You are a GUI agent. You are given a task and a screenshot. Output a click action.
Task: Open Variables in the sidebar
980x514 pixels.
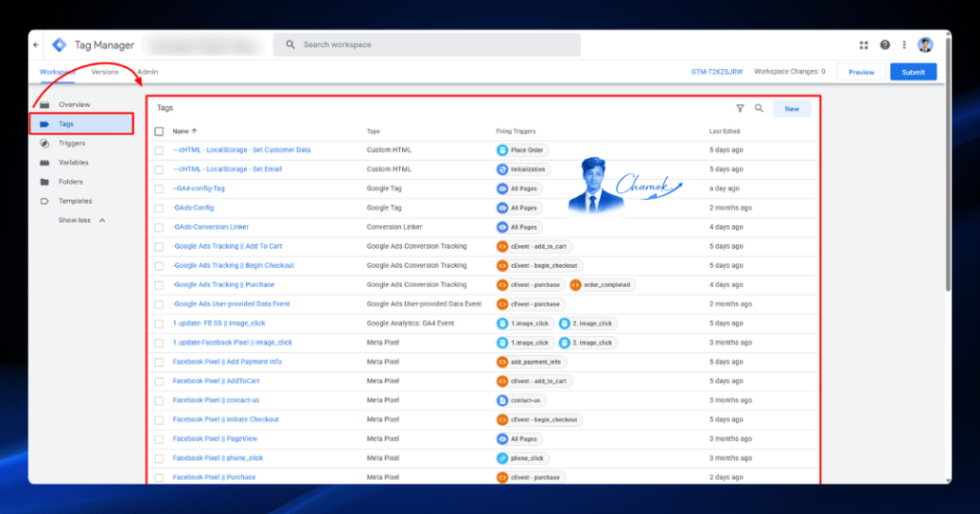73,163
